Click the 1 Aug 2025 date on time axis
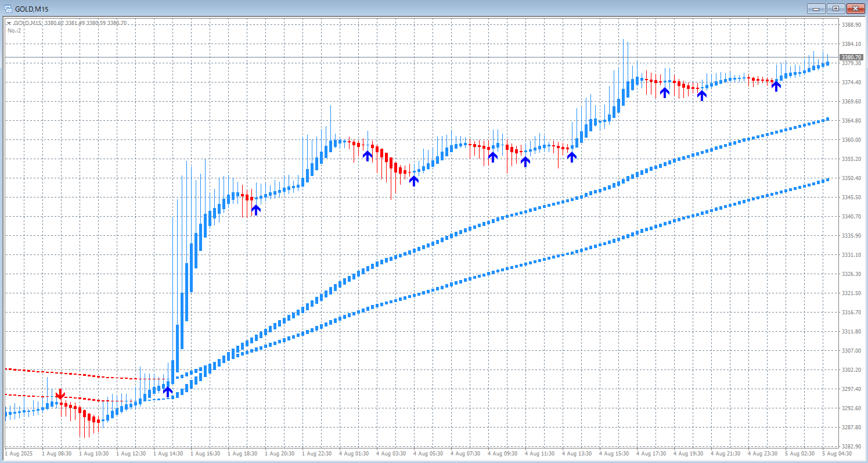 pyautogui.click(x=19, y=453)
